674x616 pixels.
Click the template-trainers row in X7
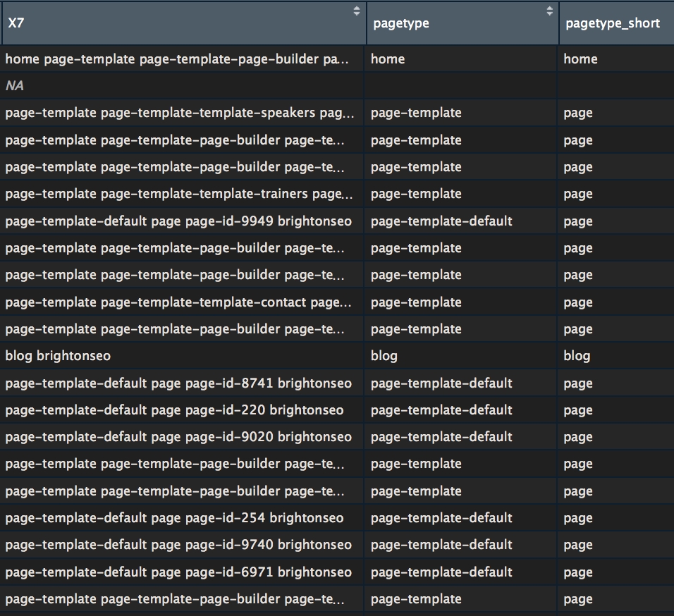pos(179,194)
